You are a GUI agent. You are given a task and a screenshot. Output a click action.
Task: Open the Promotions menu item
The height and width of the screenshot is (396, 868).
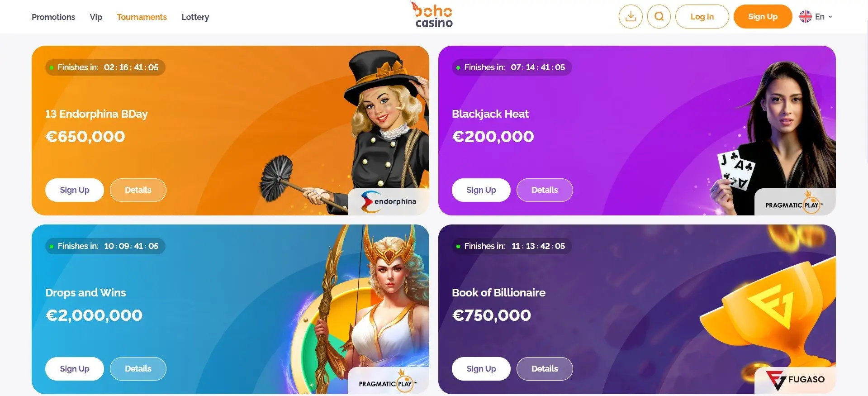[x=53, y=17]
